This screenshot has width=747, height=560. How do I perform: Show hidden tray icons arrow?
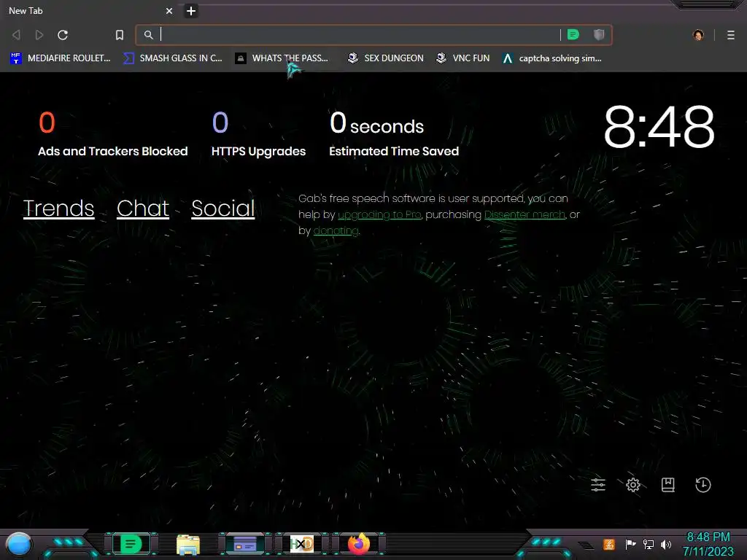[x=587, y=545]
